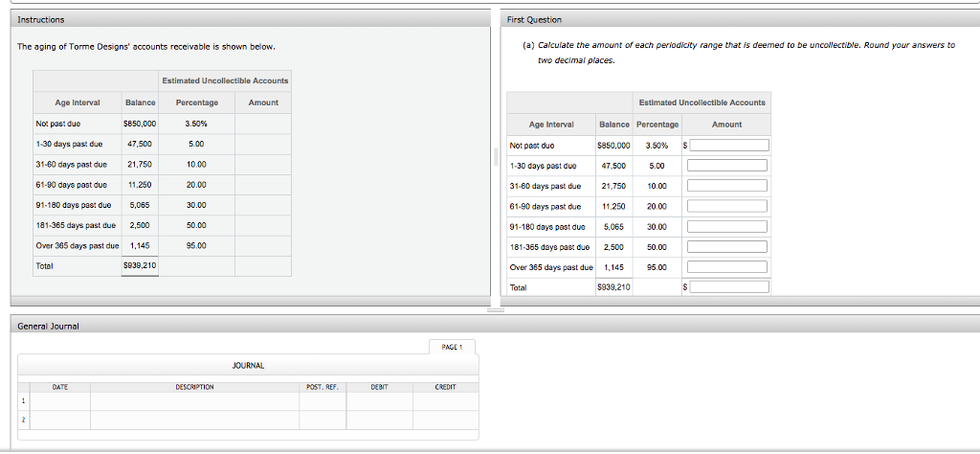
Task: Click the 1-30 days past due amount field
Action: tap(727, 166)
